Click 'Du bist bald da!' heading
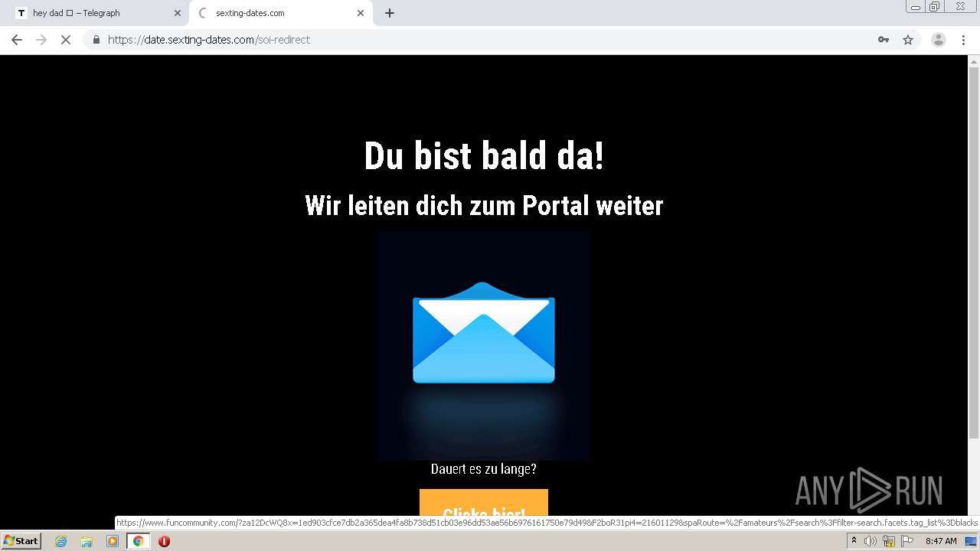This screenshot has width=980, height=551. pos(484,156)
